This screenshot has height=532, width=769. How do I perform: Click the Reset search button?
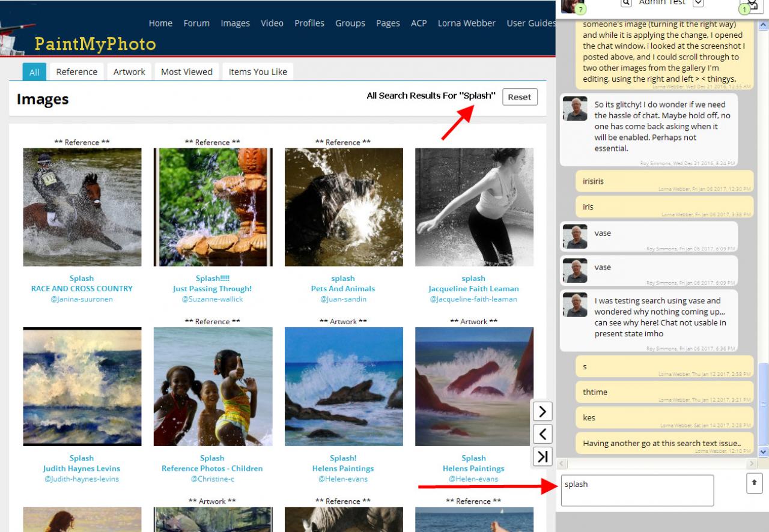click(x=520, y=97)
